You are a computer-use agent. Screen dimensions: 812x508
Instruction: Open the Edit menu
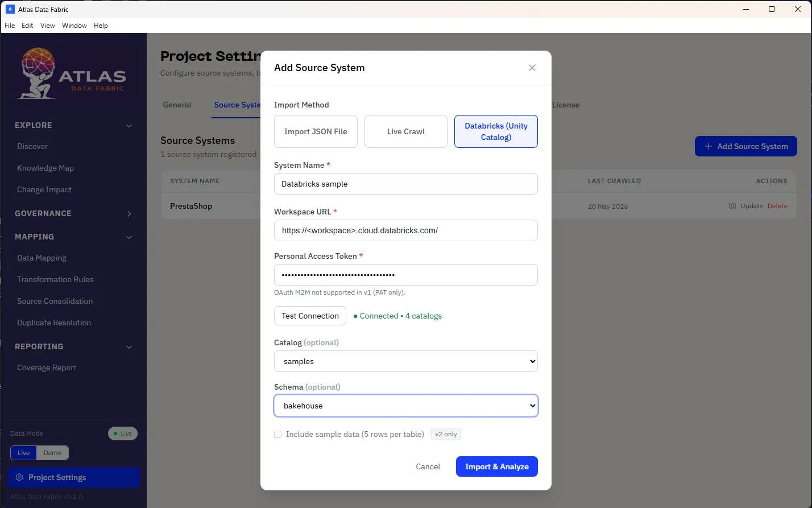(x=27, y=26)
